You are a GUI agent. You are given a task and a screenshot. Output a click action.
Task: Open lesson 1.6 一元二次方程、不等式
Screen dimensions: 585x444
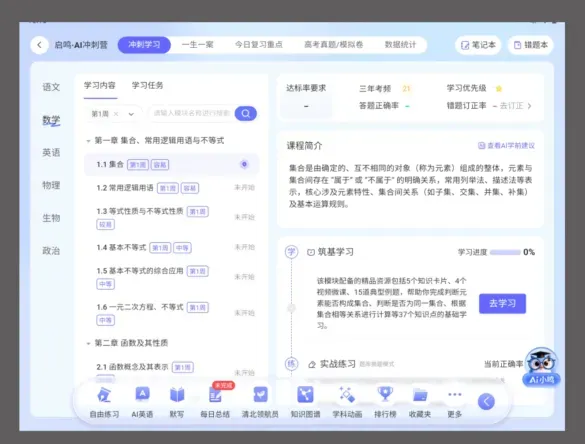[171, 313]
